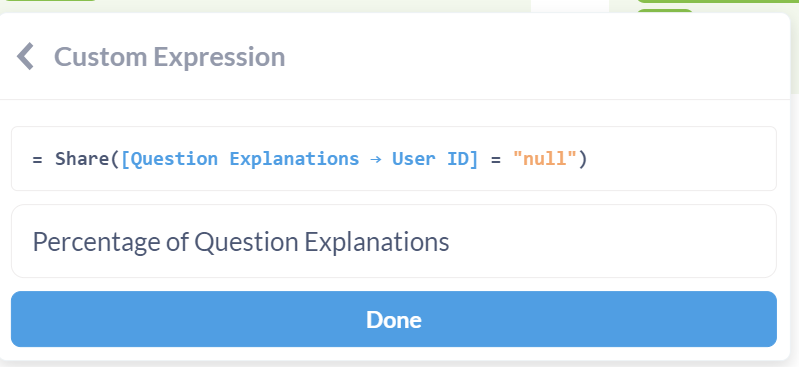799x367 pixels.
Task: Click Done to save the expression
Action: pyautogui.click(x=393, y=319)
